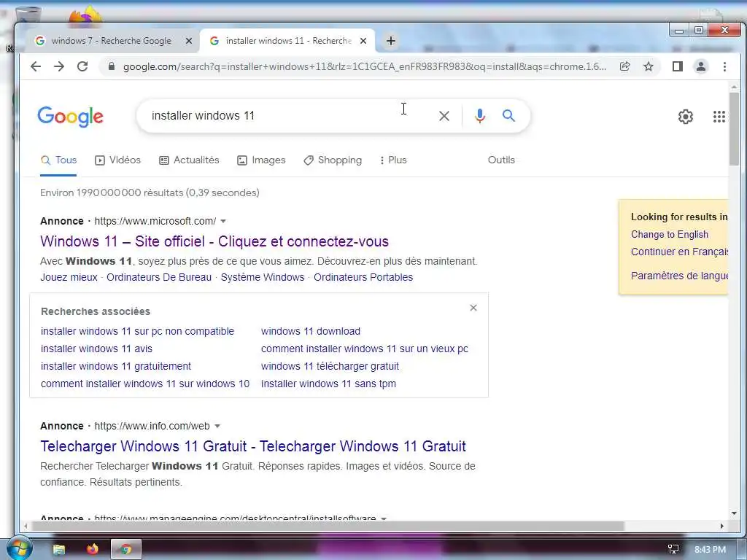Click horizontal scrollbar right arrow

721,526
